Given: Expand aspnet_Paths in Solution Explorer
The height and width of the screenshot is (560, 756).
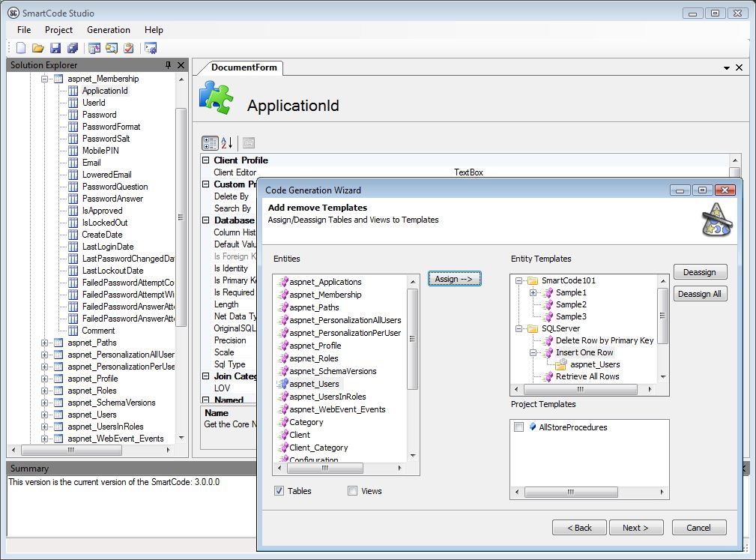Looking at the screenshot, I should click(x=45, y=343).
